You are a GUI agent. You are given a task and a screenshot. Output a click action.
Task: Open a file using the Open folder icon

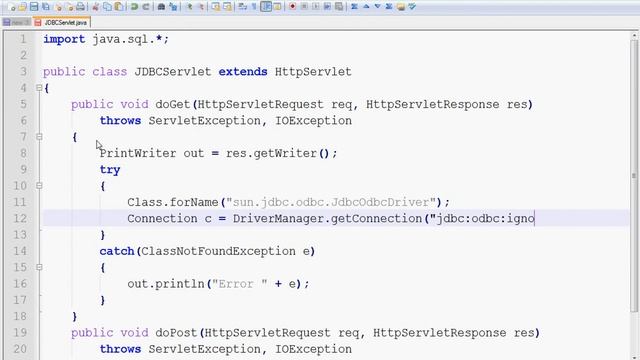[x=22, y=7]
